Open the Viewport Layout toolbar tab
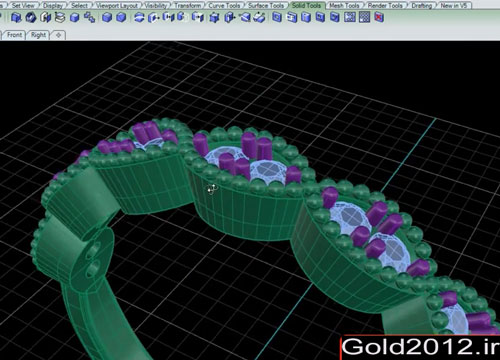The image size is (500, 360). coord(117,5)
